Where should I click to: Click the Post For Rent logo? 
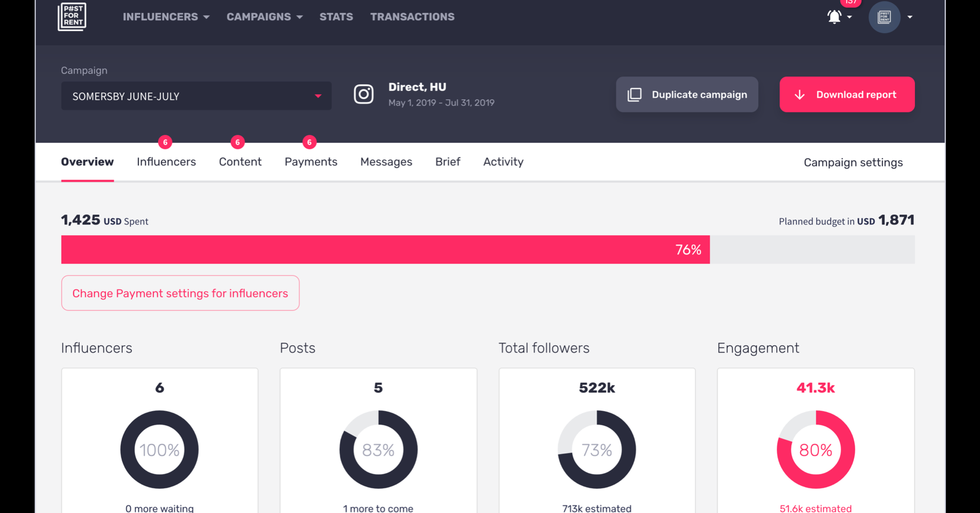click(x=72, y=17)
